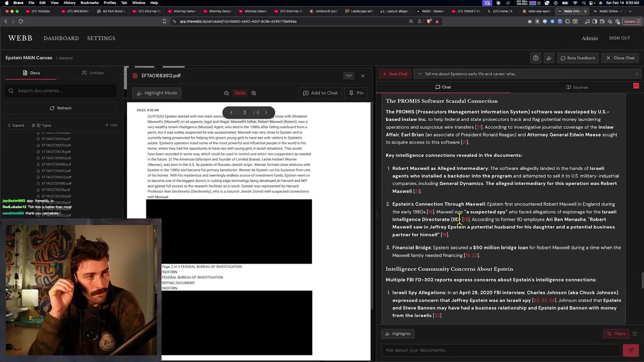The image size is (644, 362).
Task: Open EFTA02729378.pdf in the list
Action: pos(56,151)
